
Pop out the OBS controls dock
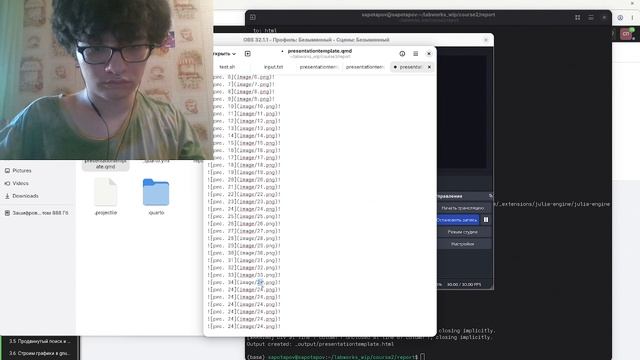coord(491,196)
